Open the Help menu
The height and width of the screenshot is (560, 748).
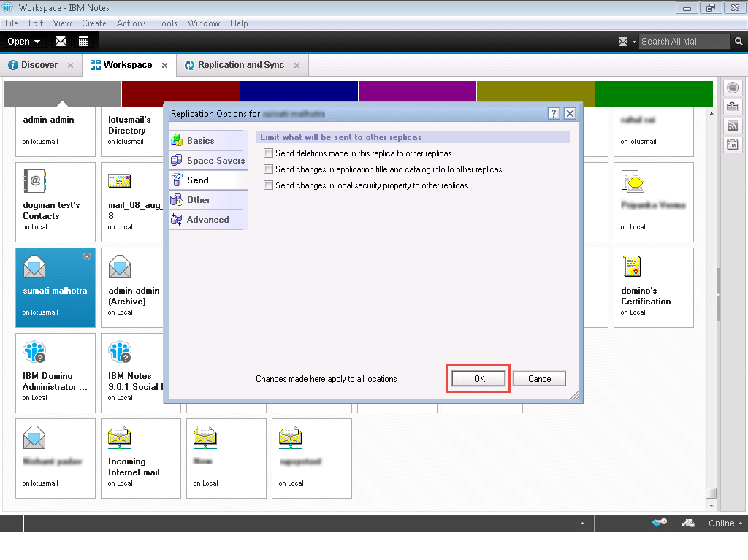click(239, 23)
